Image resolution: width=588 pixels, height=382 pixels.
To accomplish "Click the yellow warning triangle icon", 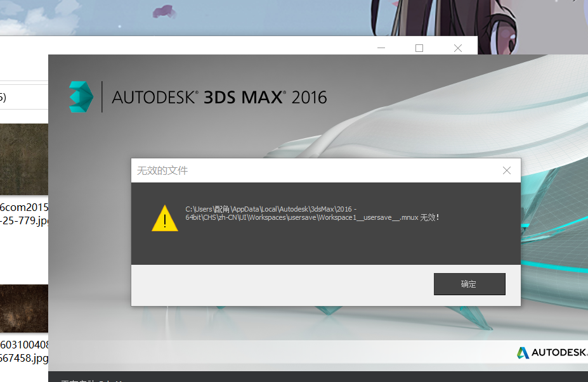I will [165, 219].
